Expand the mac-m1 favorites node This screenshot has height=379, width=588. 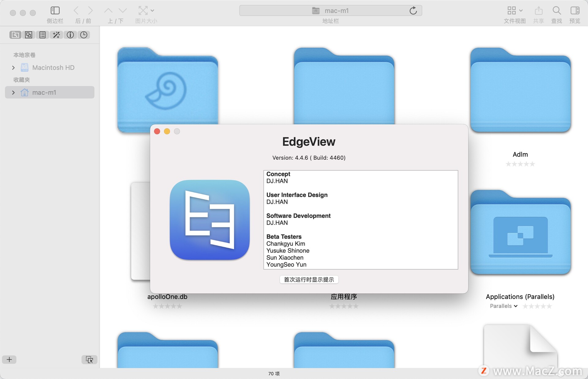13,93
